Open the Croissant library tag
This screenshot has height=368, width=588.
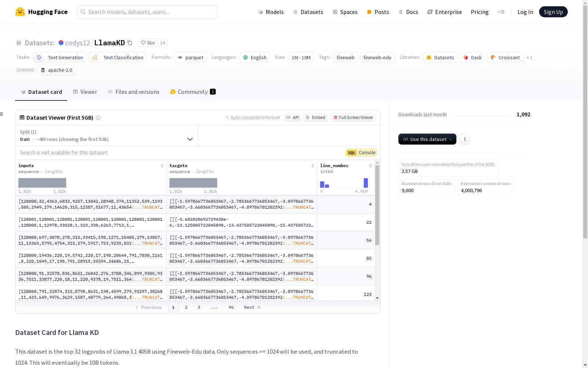(505, 57)
